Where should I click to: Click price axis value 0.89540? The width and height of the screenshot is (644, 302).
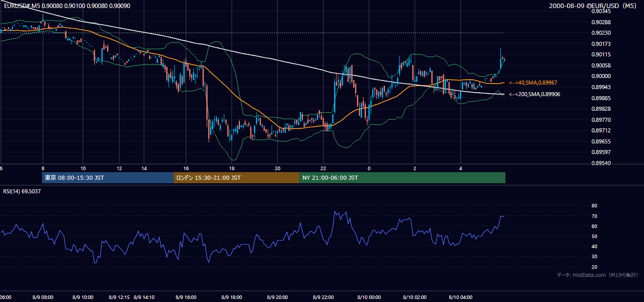pos(601,163)
